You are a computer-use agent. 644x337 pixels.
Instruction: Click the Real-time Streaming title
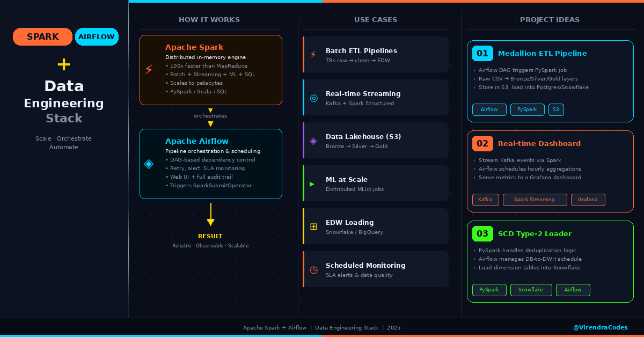pyautogui.click(x=363, y=93)
